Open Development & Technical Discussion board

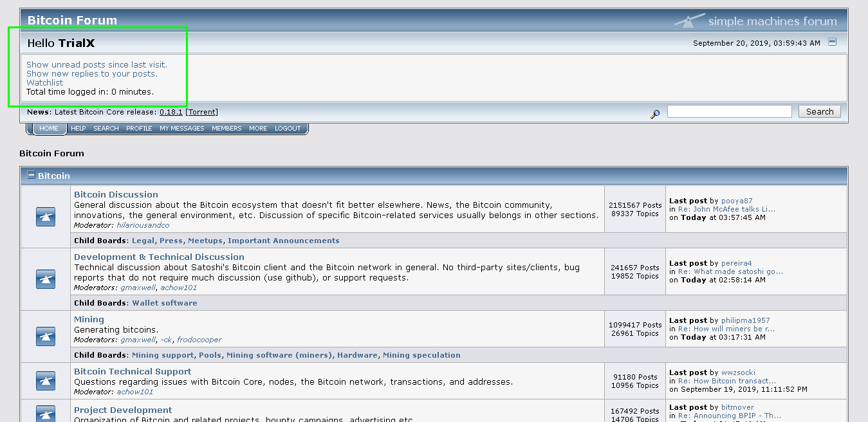point(159,257)
